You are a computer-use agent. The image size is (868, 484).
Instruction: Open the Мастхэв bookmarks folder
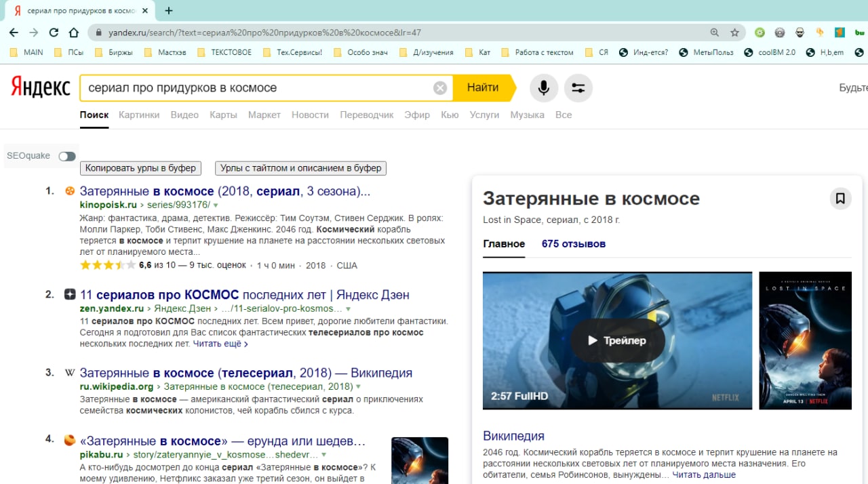(165, 52)
